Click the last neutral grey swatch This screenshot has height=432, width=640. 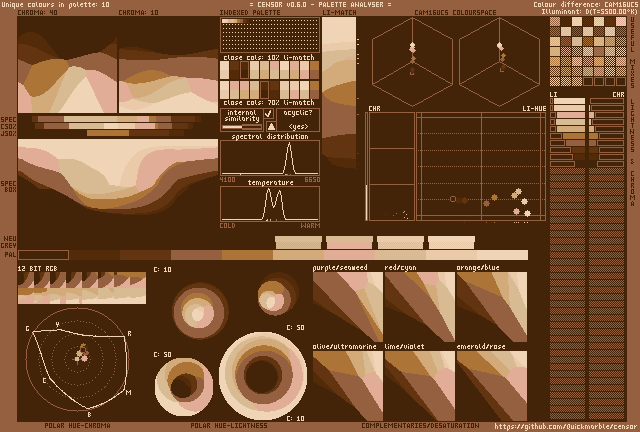pos(451,242)
